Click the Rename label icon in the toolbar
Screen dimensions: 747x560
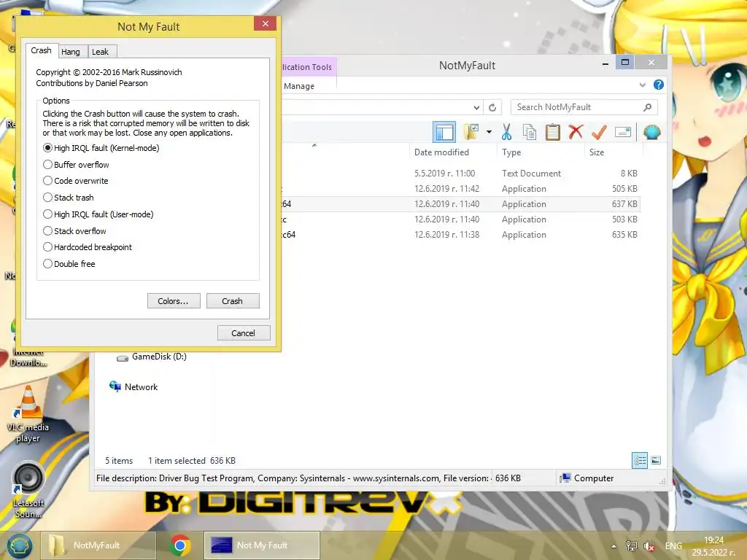pos(623,132)
